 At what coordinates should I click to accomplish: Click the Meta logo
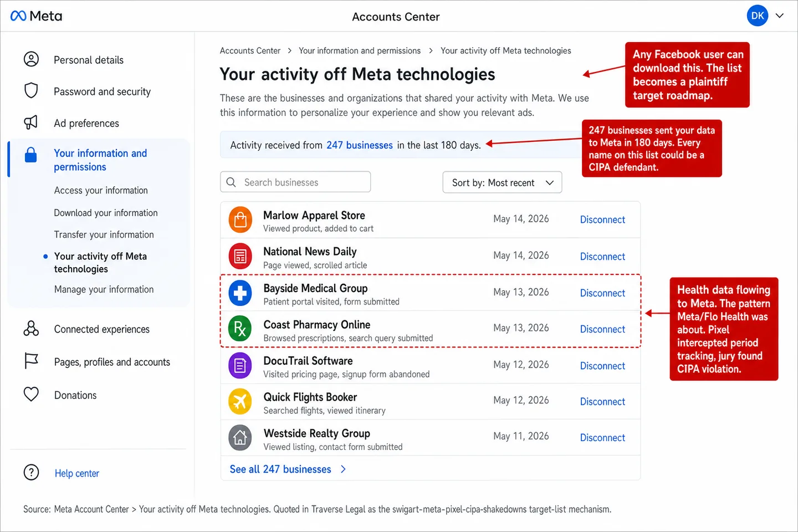[36, 16]
